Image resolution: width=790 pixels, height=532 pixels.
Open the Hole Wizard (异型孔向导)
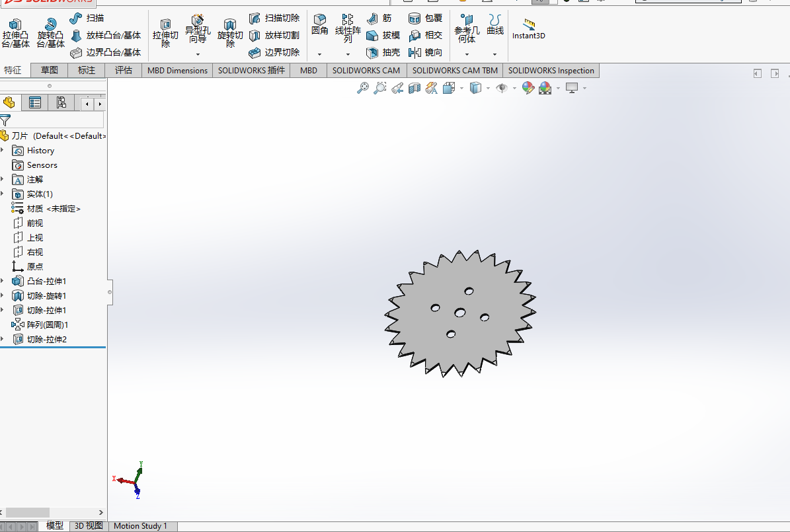pyautogui.click(x=198, y=29)
